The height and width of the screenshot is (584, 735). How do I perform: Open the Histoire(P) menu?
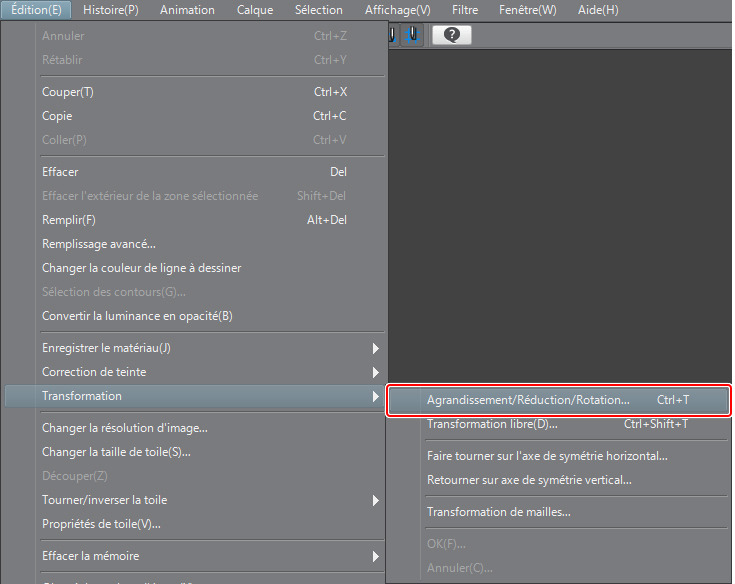pyautogui.click(x=111, y=10)
